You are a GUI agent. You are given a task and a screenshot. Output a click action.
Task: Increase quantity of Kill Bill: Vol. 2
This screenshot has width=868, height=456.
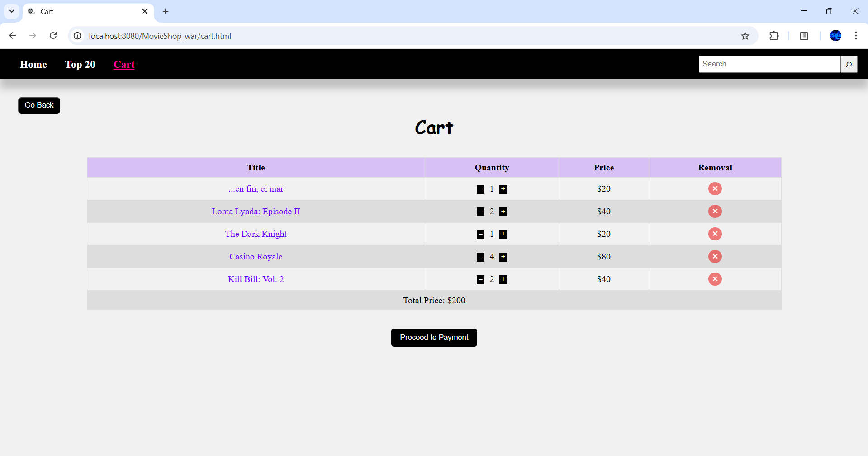tap(503, 280)
